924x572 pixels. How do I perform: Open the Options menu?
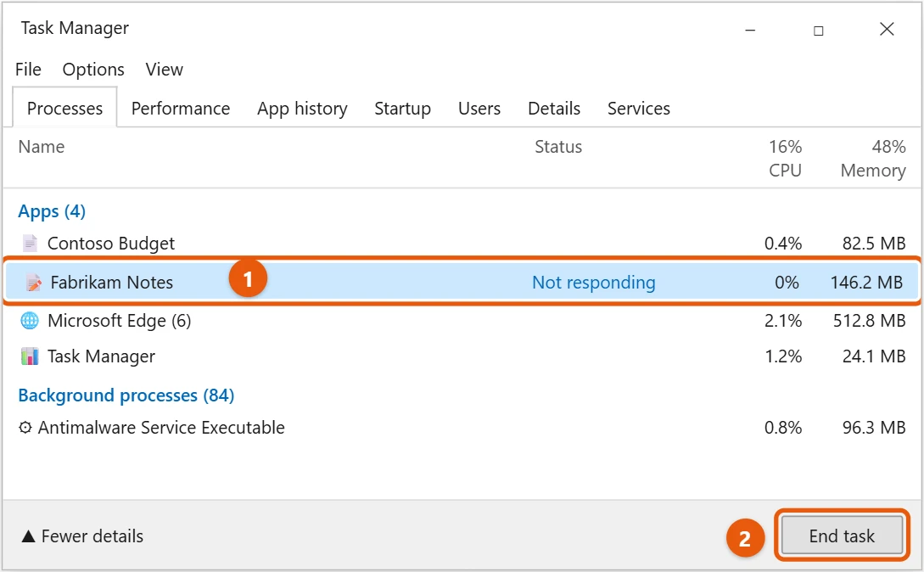click(x=93, y=70)
